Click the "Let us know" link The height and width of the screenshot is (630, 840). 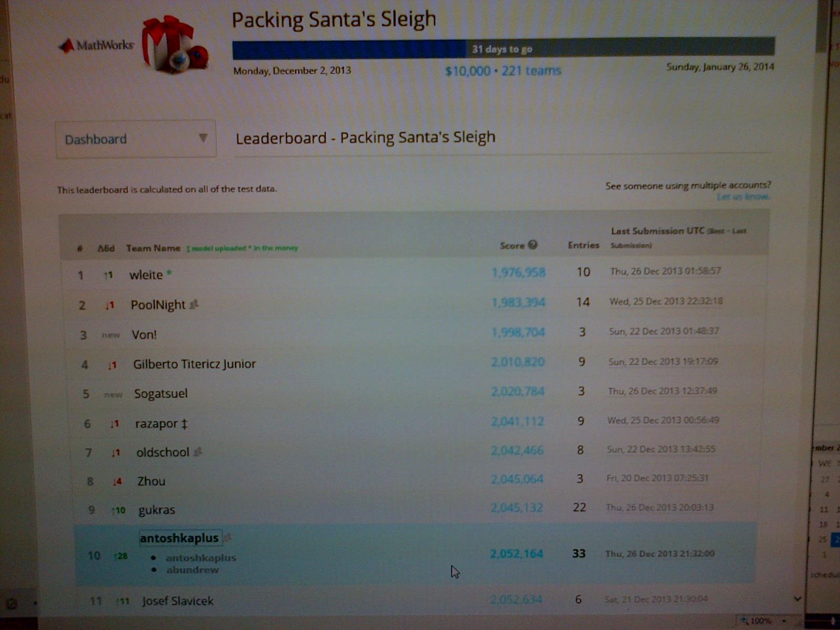point(743,196)
